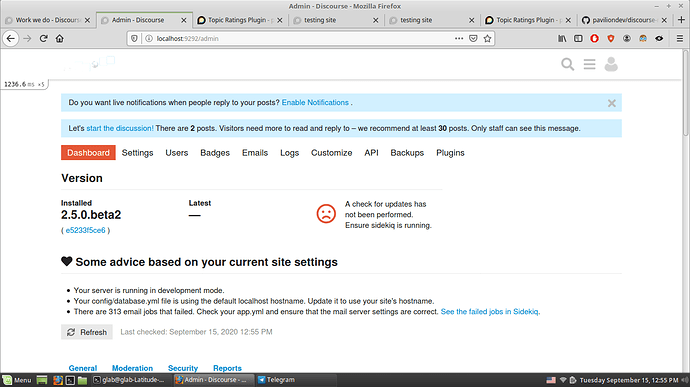Click the Enable Notifications link
Screen dimensions: 690x387
(315, 103)
